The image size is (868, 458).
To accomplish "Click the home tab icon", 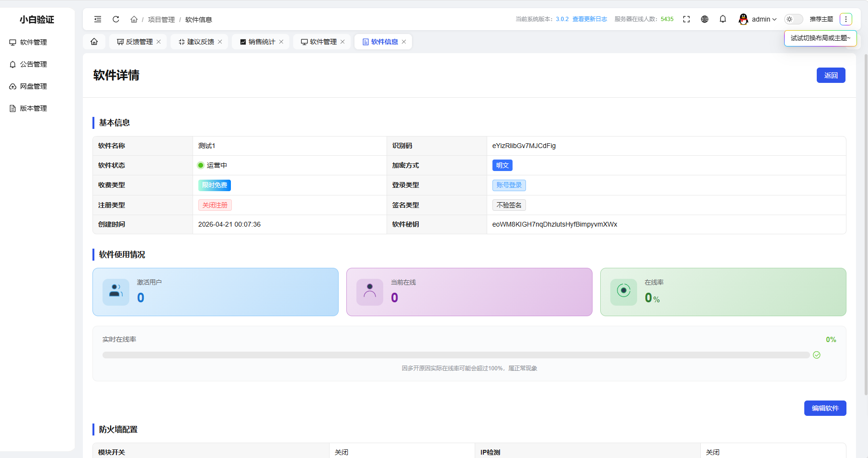I will (94, 42).
